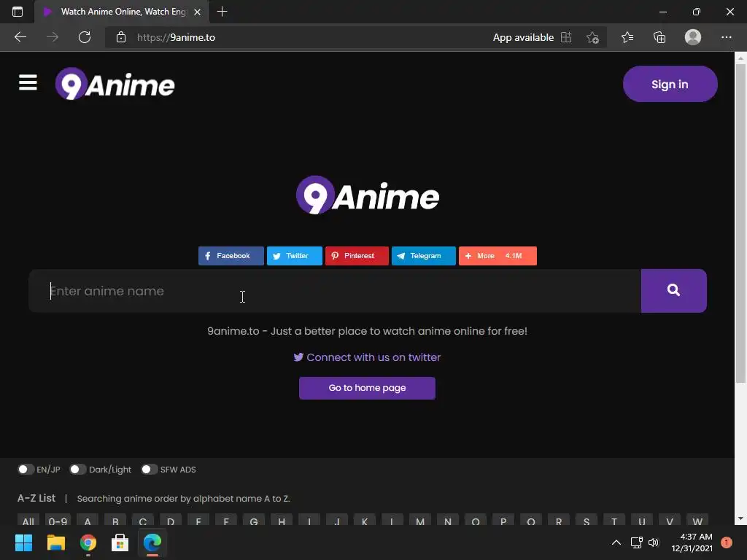Open the volume control in tray

click(x=654, y=542)
